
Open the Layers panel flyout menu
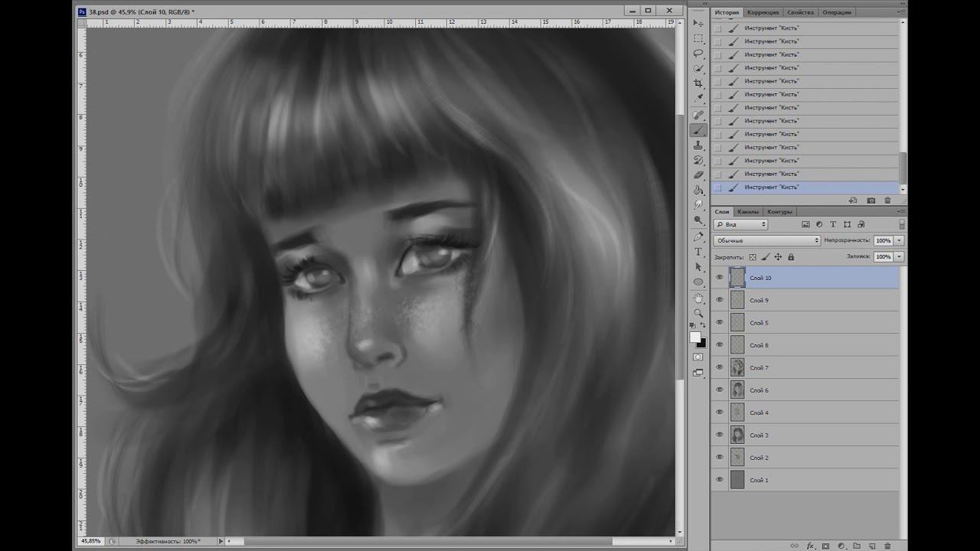[902, 212]
